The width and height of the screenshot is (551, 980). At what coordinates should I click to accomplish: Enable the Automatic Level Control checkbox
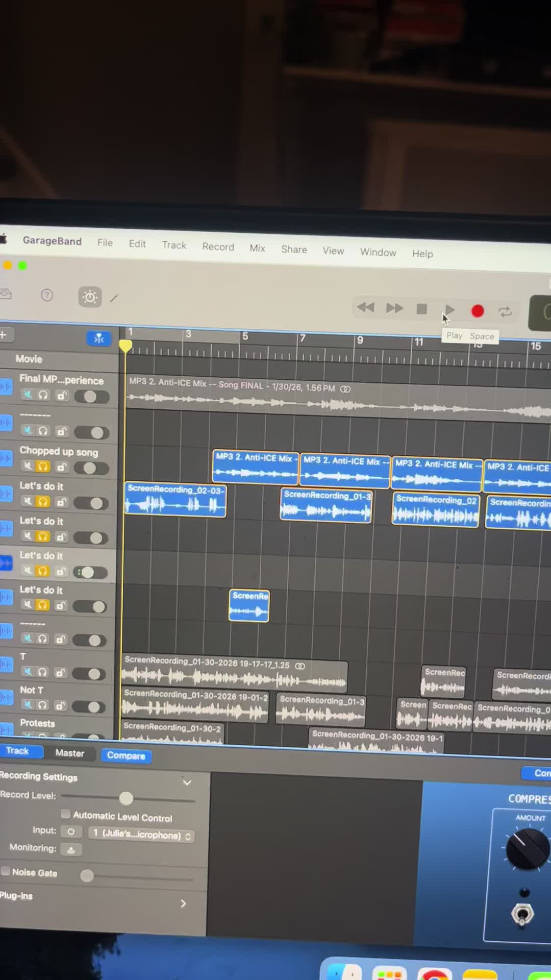[65, 813]
